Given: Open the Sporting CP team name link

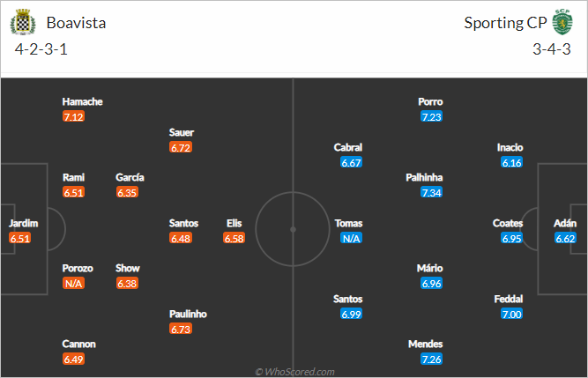Looking at the screenshot, I should (505, 23).
